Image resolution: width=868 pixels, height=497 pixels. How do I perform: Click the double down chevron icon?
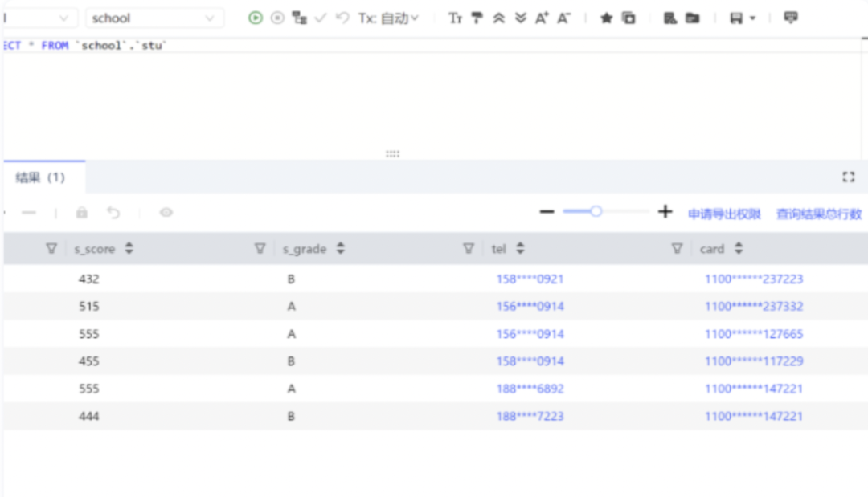(520, 18)
